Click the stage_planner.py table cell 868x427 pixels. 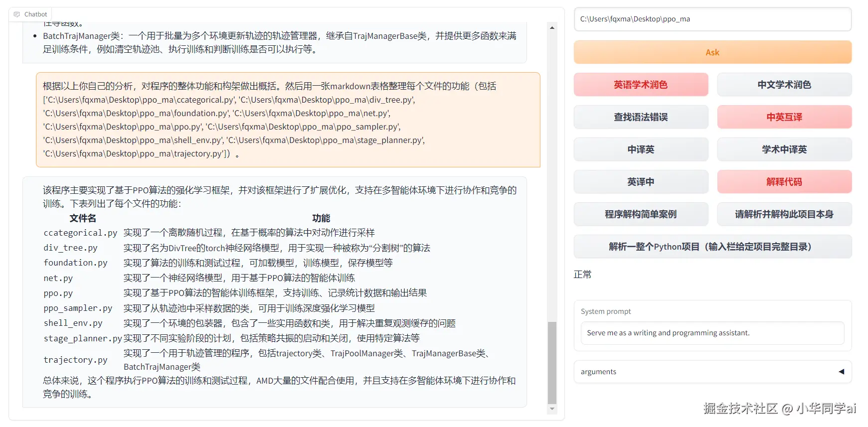(x=83, y=338)
